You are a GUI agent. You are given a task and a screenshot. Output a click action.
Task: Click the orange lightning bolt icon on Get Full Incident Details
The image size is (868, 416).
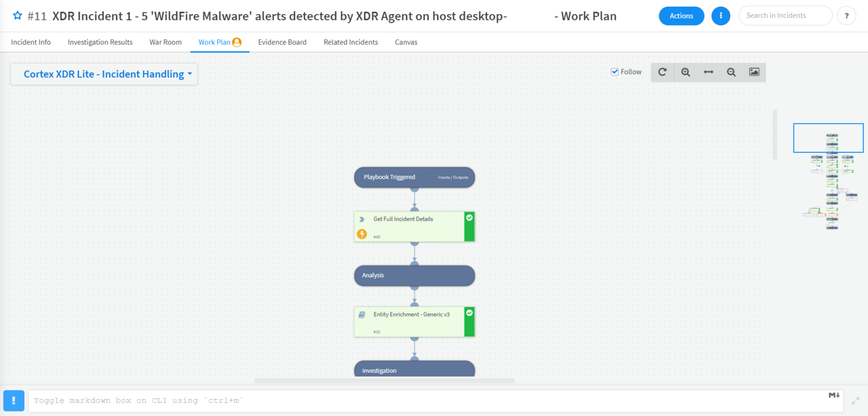pyautogui.click(x=362, y=234)
